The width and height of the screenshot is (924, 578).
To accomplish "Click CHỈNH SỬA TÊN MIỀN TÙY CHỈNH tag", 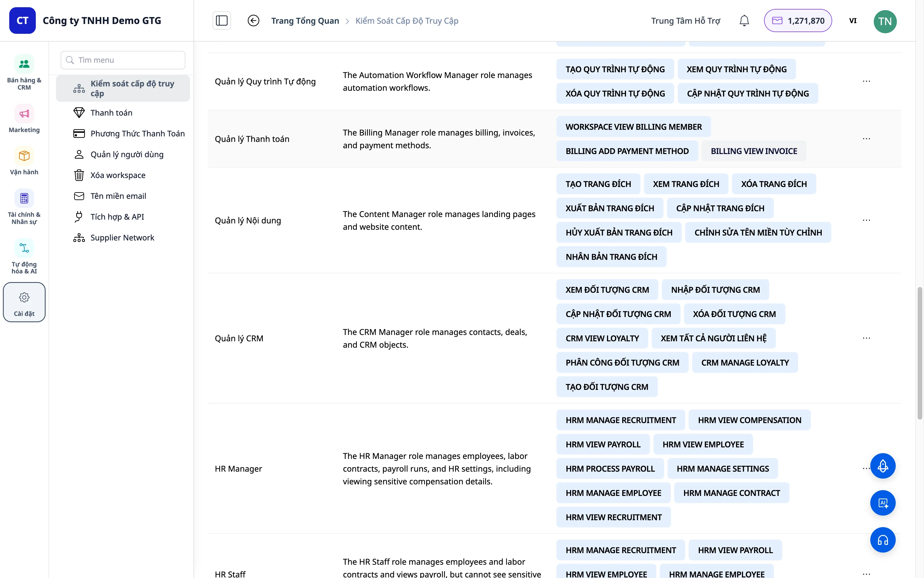I will [x=758, y=232].
